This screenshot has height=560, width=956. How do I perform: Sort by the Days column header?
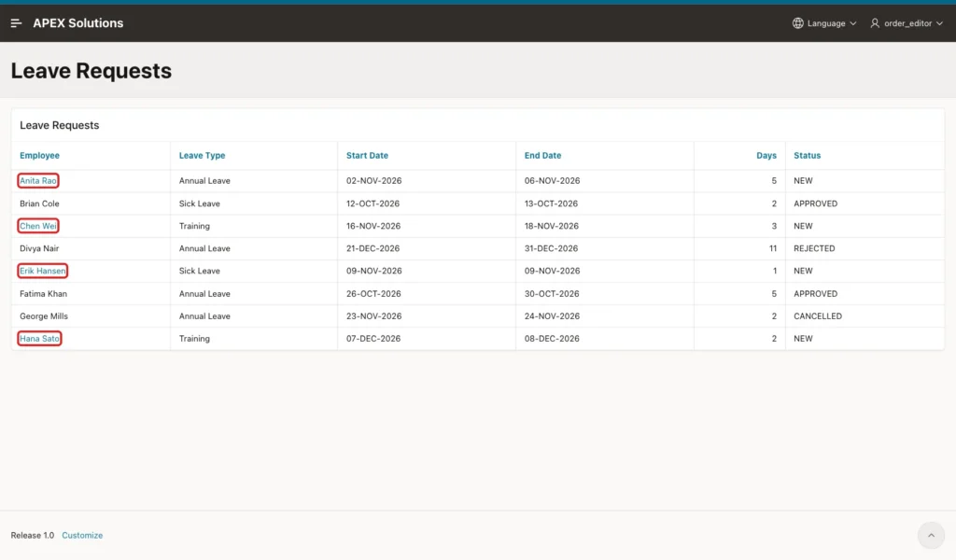[766, 155]
